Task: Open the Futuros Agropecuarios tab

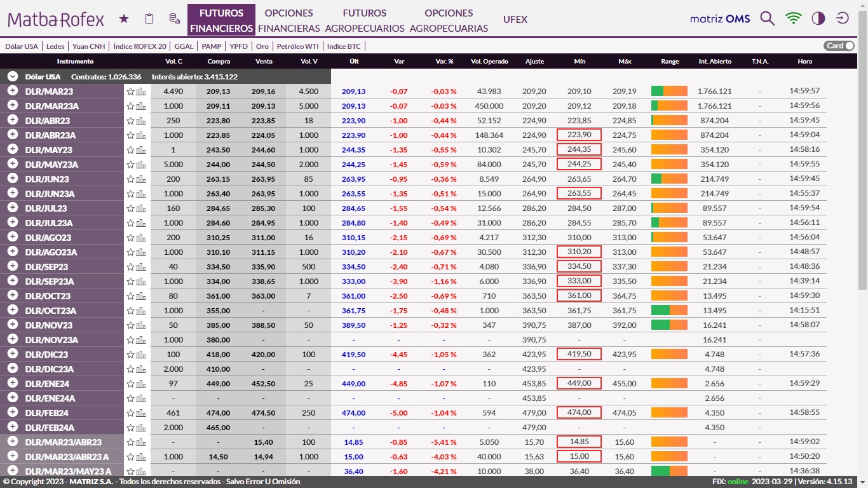Action: [364, 20]
